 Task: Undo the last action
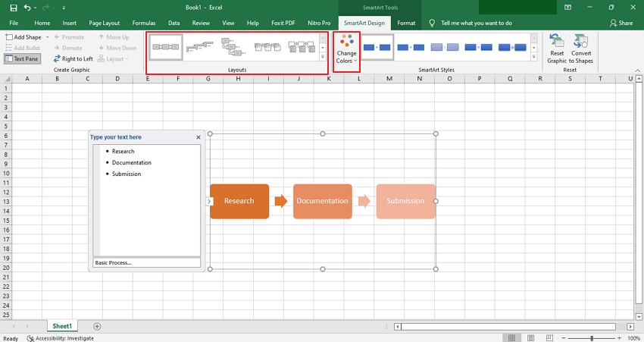coord(27,8)
